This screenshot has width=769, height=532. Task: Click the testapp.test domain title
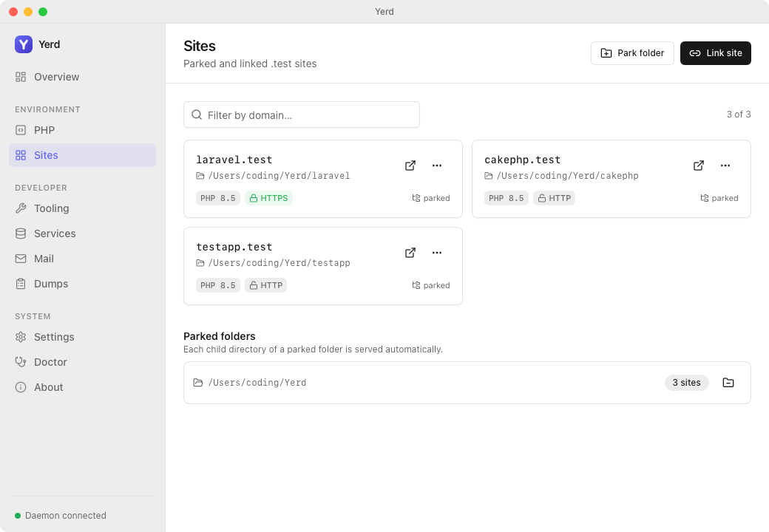click(234, 247)
